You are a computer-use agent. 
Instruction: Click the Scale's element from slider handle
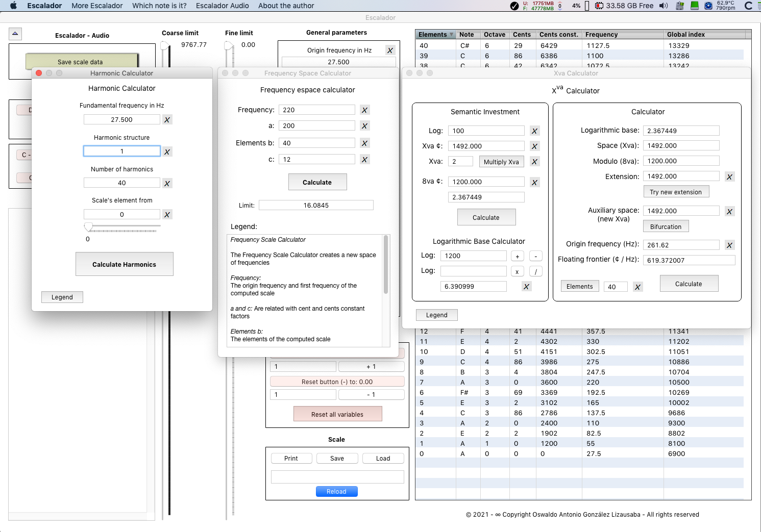pos(88,226)
